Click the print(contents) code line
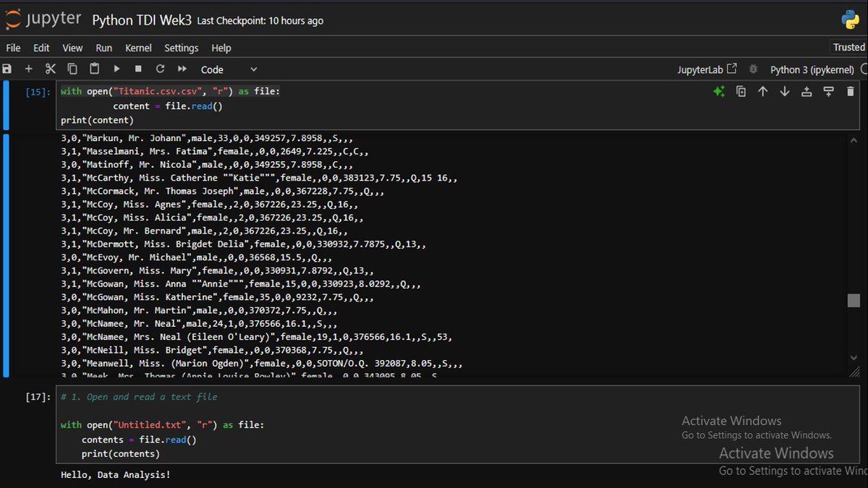This screenshot has width=868, height=488. pyautogui.click(x=121, y=454)
